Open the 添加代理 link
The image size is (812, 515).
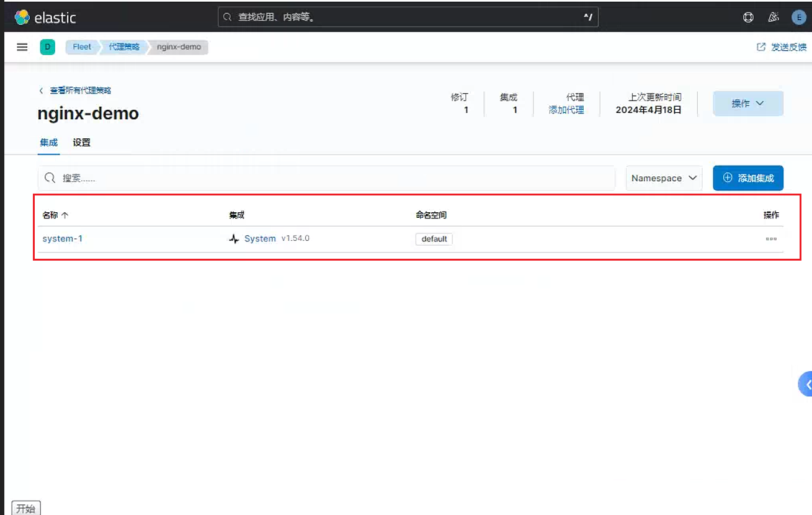pyautogui.click(x=566, y=110)
